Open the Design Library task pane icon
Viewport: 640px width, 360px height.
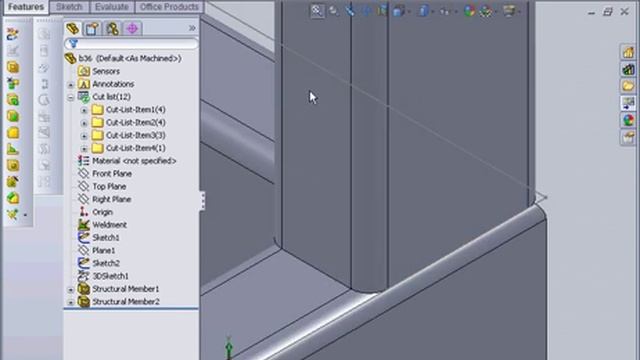(628, 69)
